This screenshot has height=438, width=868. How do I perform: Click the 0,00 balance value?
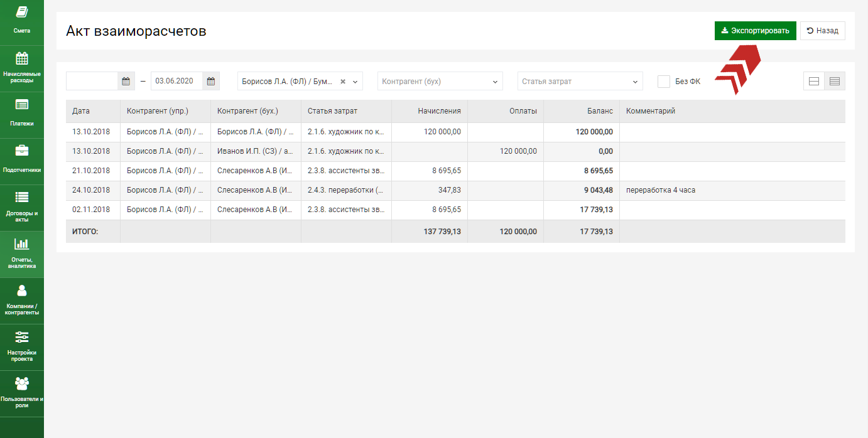tap(605, 151)
